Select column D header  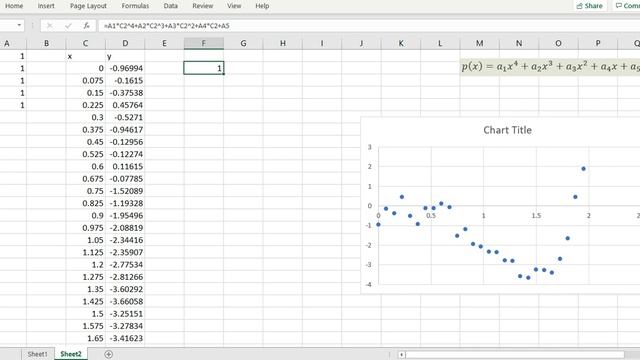(x=125, y=43)
